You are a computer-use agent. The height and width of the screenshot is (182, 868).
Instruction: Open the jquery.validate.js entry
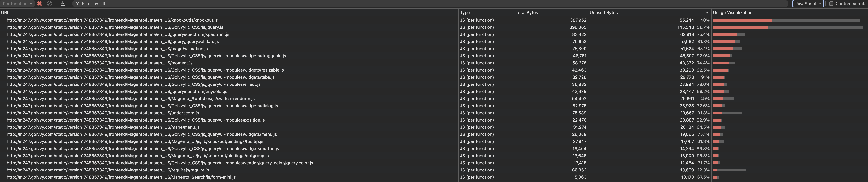113,42
